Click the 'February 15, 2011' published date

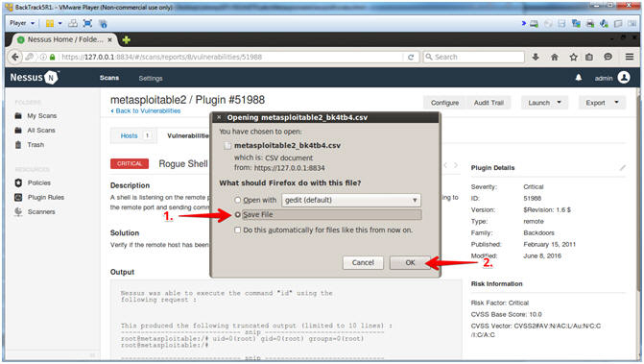pyautogui.click(x=550, y=244)
